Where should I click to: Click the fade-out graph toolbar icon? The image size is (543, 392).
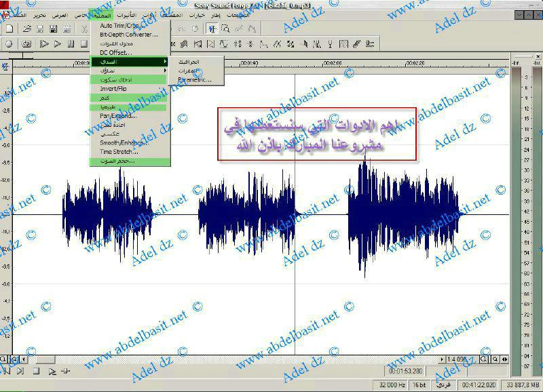(210, 44)
